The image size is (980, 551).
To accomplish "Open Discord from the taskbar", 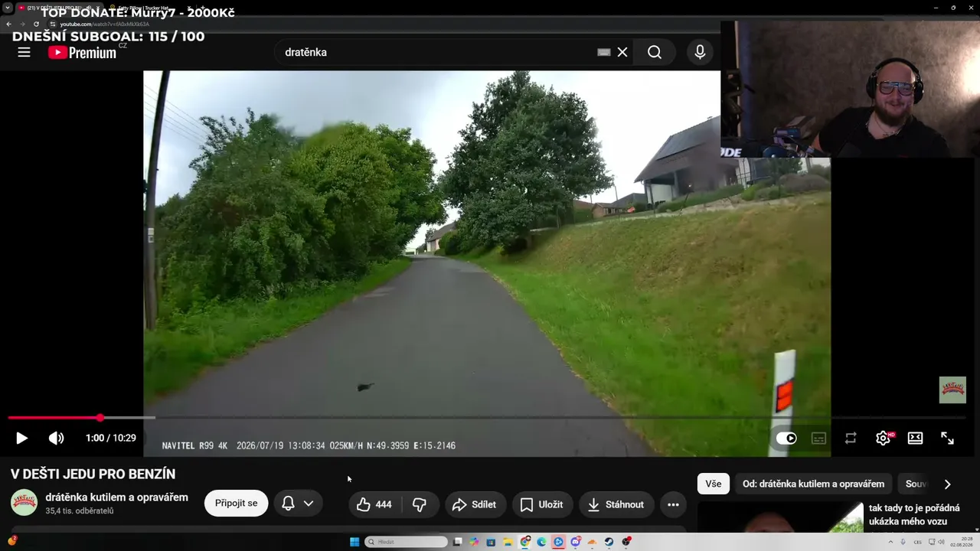I will pyautogui.click(x=575, y=542).
